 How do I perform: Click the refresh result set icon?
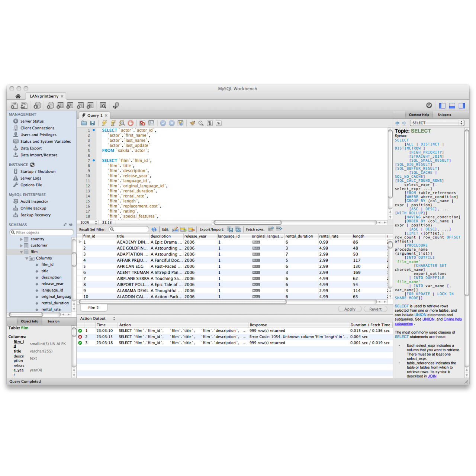[154, 229]
